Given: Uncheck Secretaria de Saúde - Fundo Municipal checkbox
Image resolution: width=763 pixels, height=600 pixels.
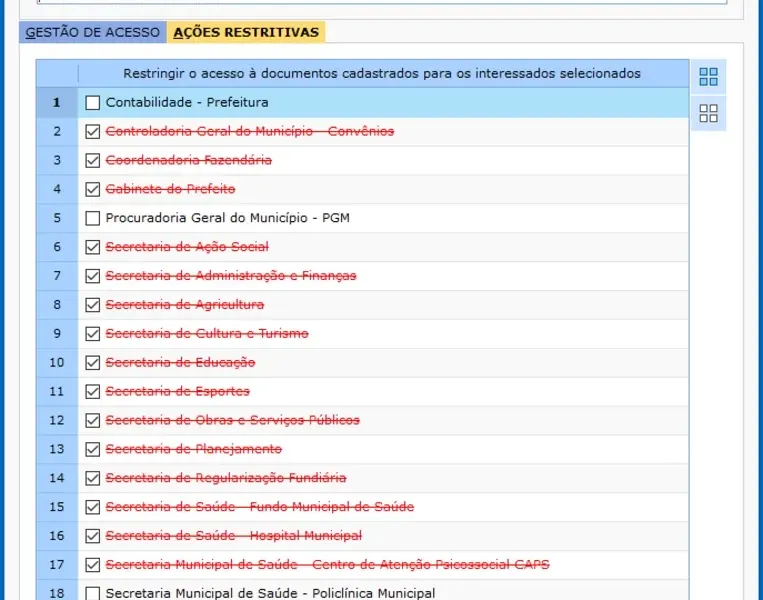Looking at the screenshot, I should (x=92, y=507).
